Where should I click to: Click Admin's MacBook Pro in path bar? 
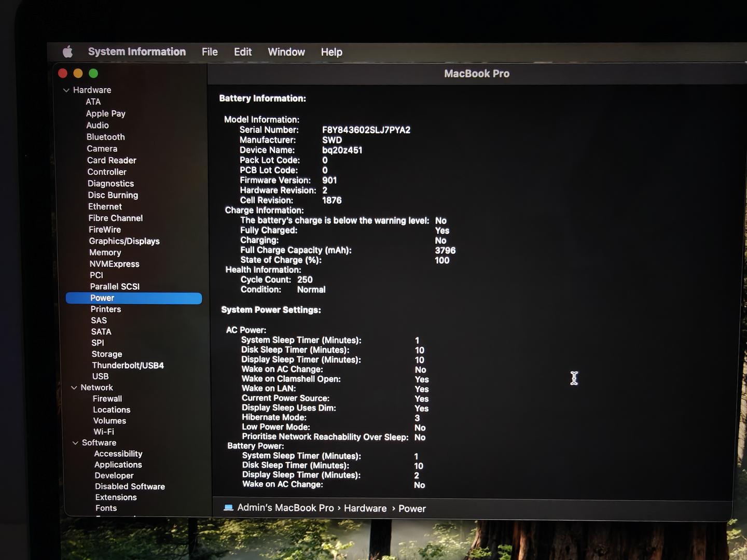pyautogui.click(x=285, y=508)
